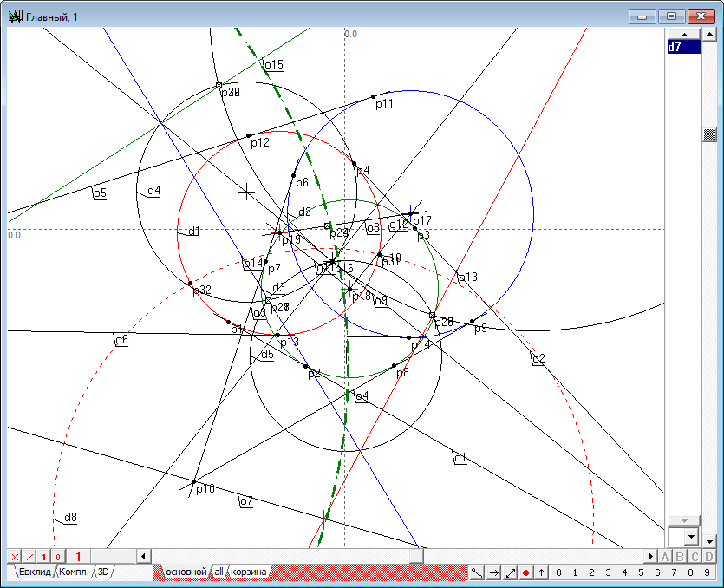724x588 pixels.
Task: Click the point labeled p8
Action: pyautogui.click(x=394, y=366)
